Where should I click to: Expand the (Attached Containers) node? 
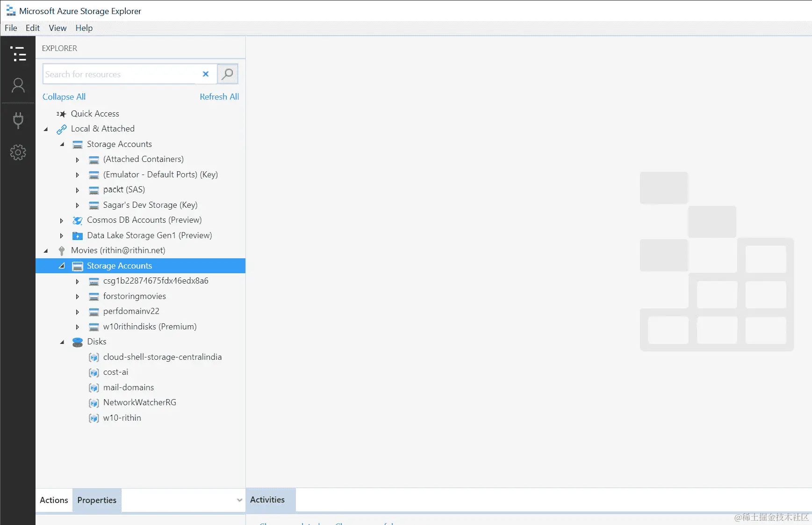pos(78,160)
